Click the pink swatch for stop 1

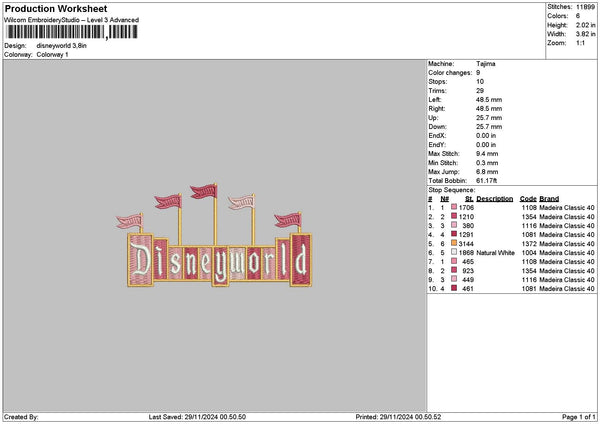click(454, 207)
